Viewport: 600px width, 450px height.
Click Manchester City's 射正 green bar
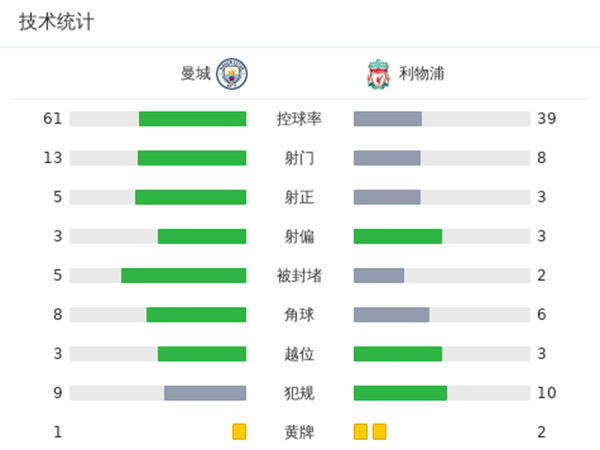(190, 197)
